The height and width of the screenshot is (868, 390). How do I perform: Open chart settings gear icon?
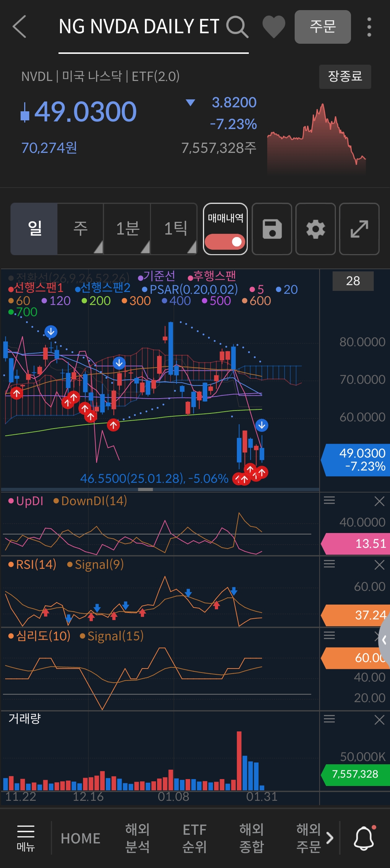316,229
